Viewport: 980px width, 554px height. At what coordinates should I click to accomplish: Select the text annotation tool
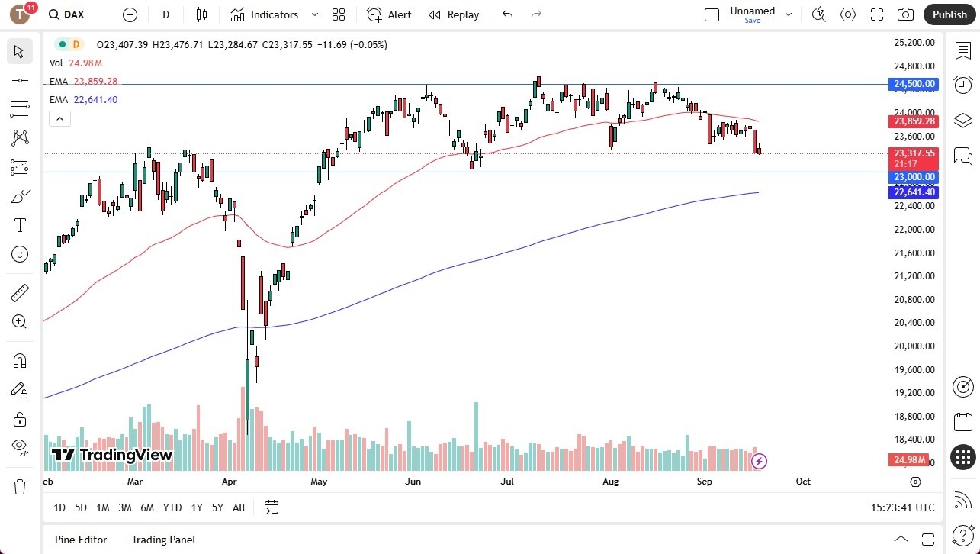click(x=20, y=224)
